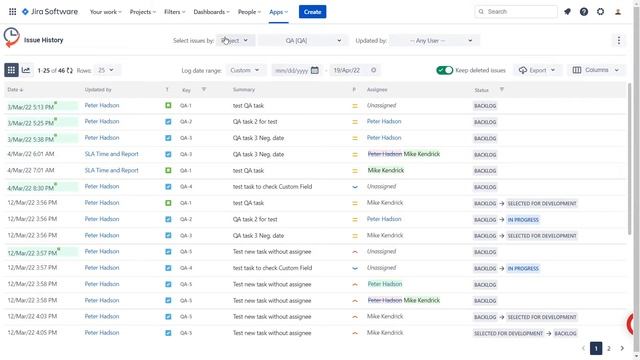Click the Updated by column header
Screen dimensions: 640x360
[98, 89]
